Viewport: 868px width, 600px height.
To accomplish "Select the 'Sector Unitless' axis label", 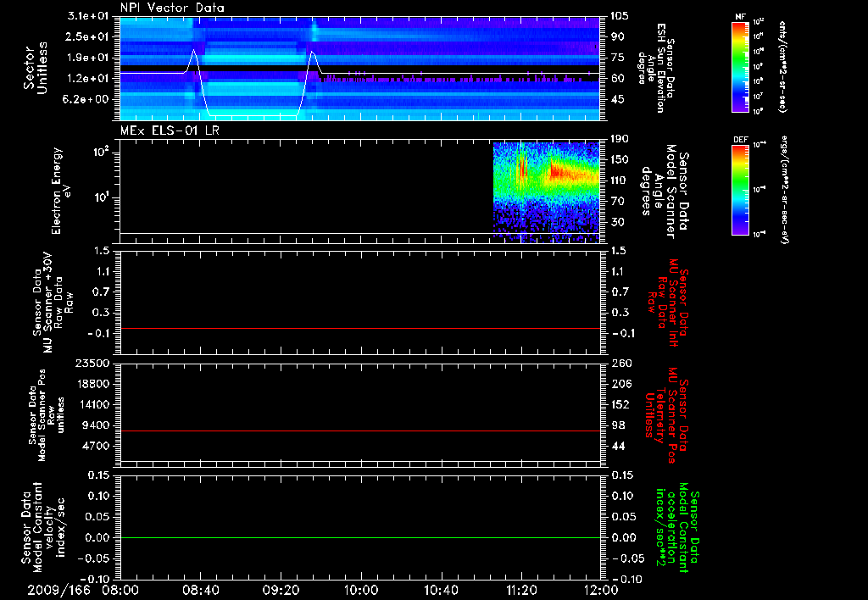I will (36, 68).
